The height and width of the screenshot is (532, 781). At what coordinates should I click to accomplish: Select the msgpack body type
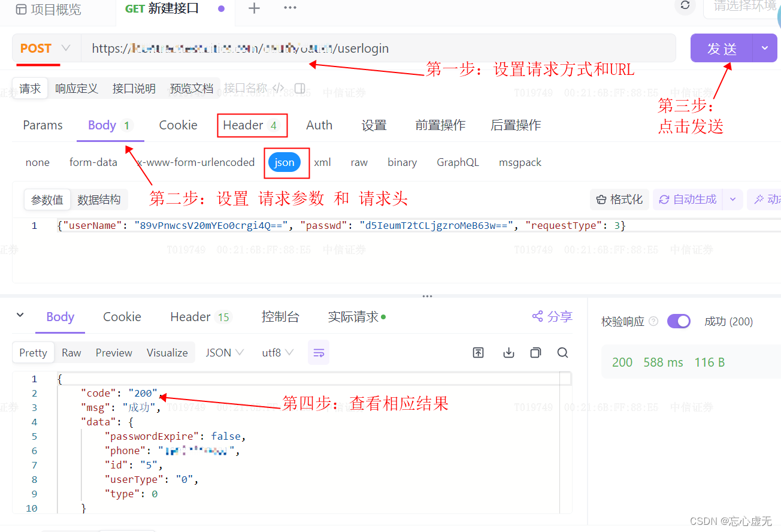(x=520, y=162)
